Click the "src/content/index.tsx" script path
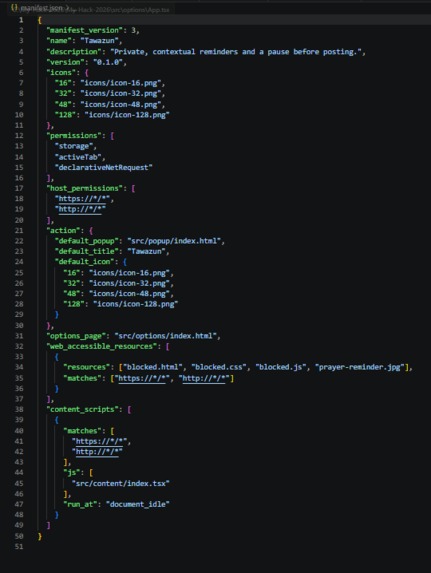This screenshot has height=573, width=431. tap(121, 484)
